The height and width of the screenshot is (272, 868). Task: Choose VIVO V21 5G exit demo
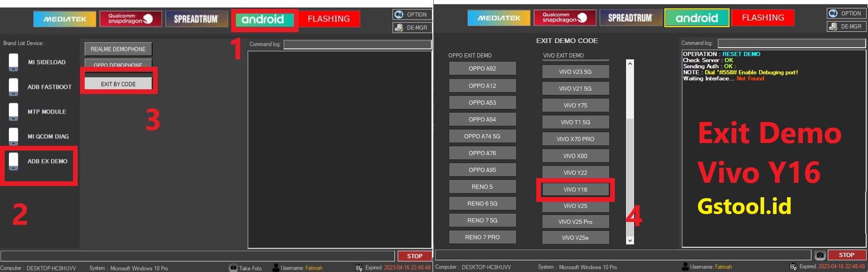[x=576, y=88]
